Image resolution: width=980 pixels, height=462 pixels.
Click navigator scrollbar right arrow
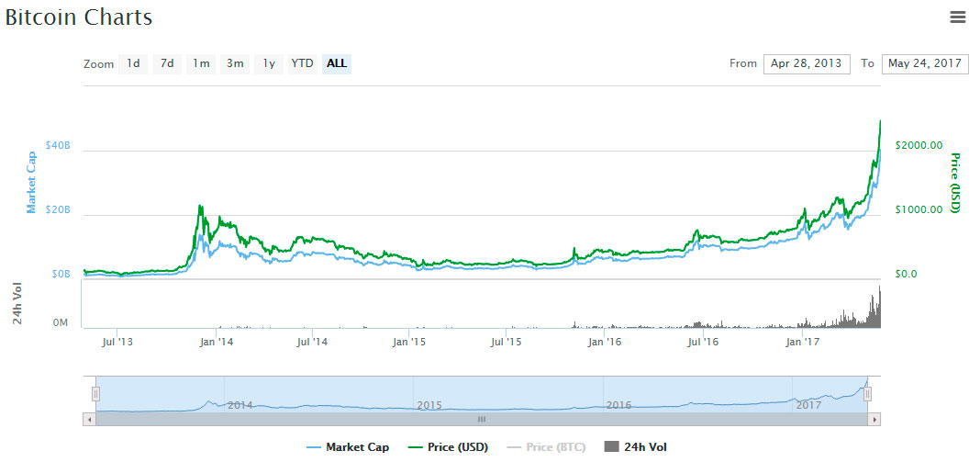pos(874,419)
